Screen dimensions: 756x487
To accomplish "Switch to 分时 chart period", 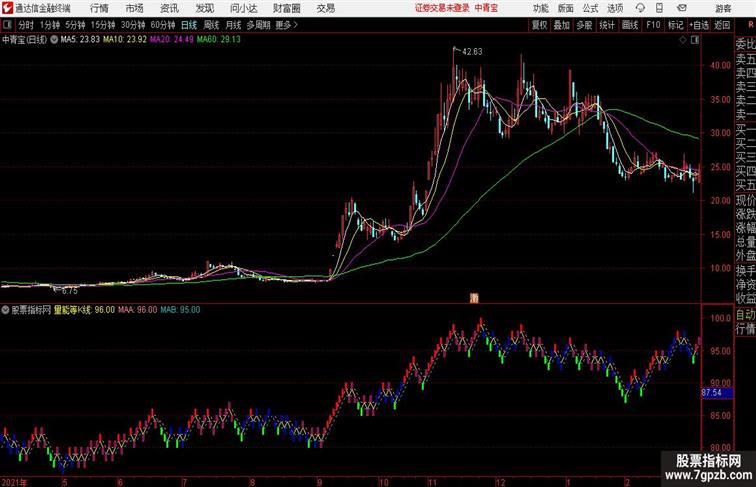I will (x=26, y=25).
